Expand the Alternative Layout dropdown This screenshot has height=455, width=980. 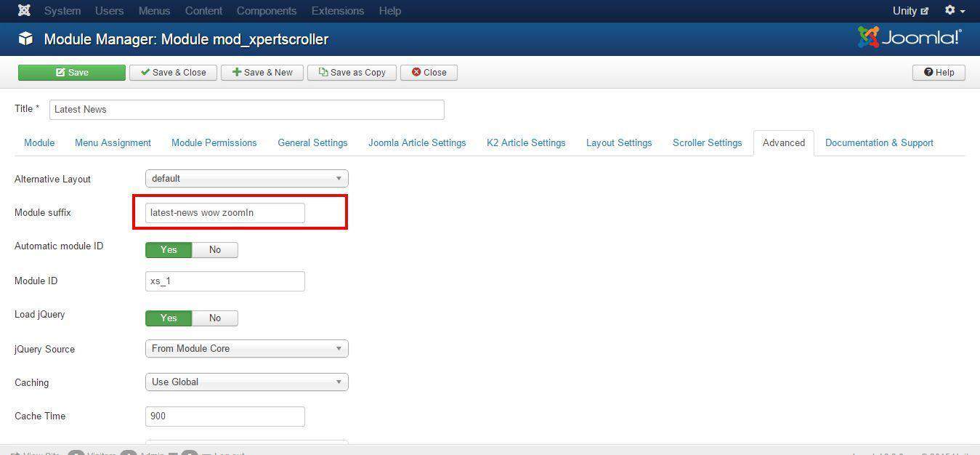[246, 179]
